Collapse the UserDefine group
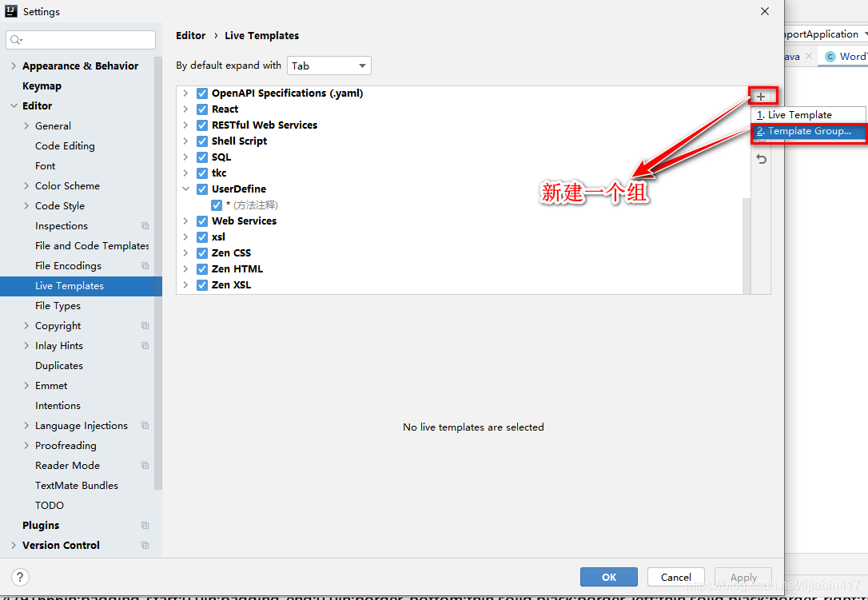Viewport: 868px width, 600px height. [x=186, y=189]
